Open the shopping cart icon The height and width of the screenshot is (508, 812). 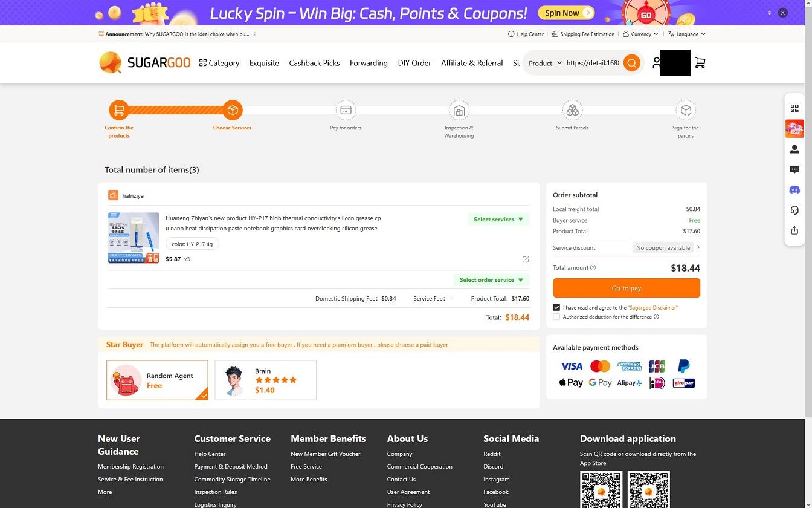coord(700,63)
